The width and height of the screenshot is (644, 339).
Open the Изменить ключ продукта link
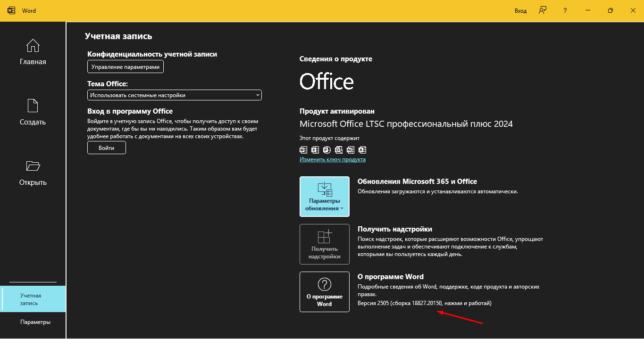click(x=333, y=159)
